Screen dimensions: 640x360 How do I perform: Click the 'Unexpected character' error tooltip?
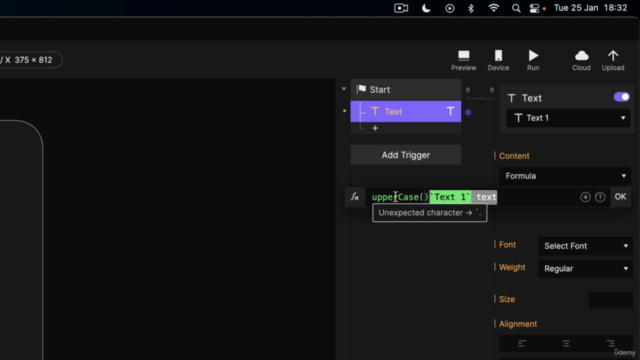coord(429,213)
